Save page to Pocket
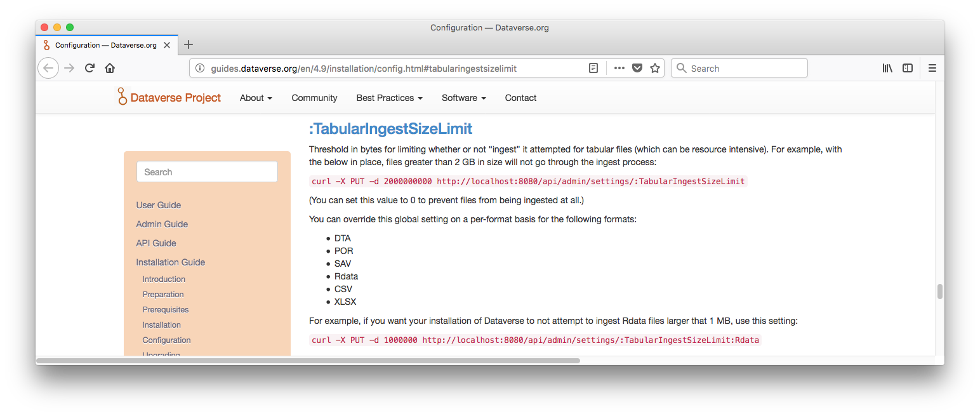The width and height of the screenshot is (980, 416). [637, 68]
